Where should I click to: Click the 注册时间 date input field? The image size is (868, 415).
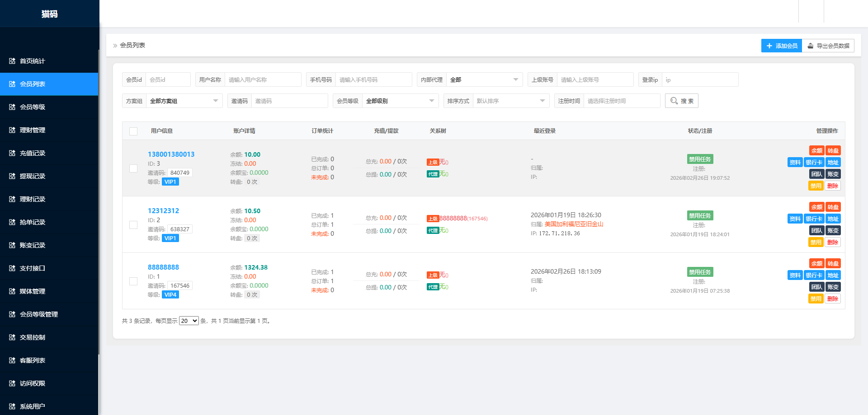click(x=622, y=101)
